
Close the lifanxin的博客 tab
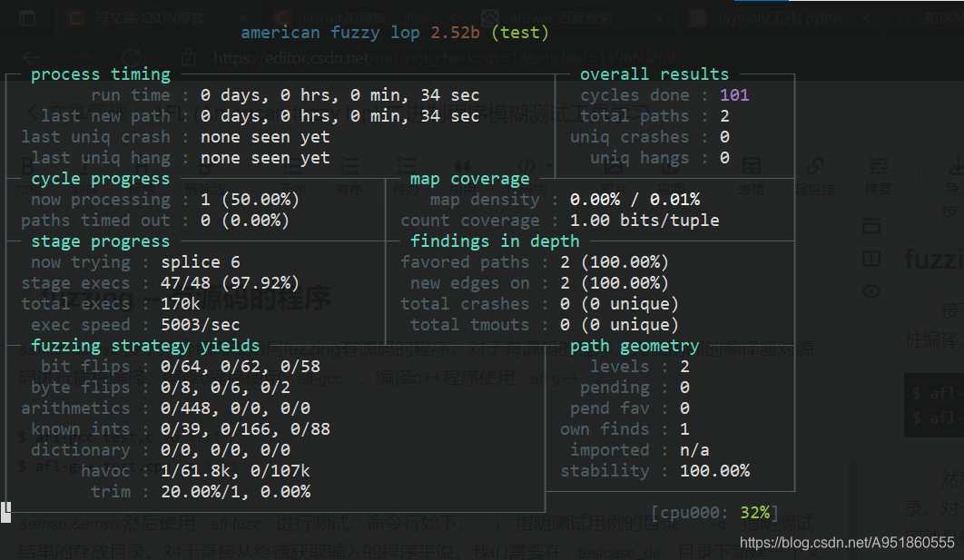point(451,18)
